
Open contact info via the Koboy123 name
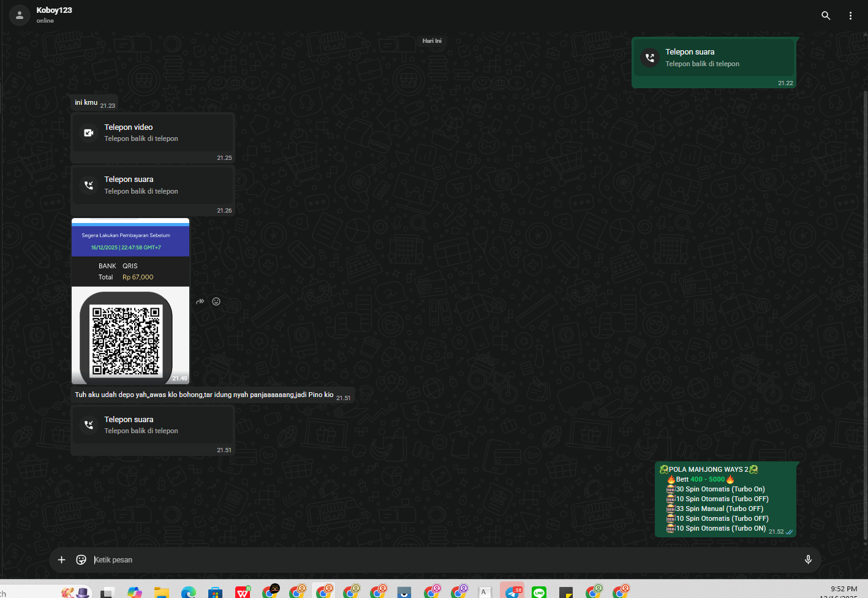coord(54,10)
